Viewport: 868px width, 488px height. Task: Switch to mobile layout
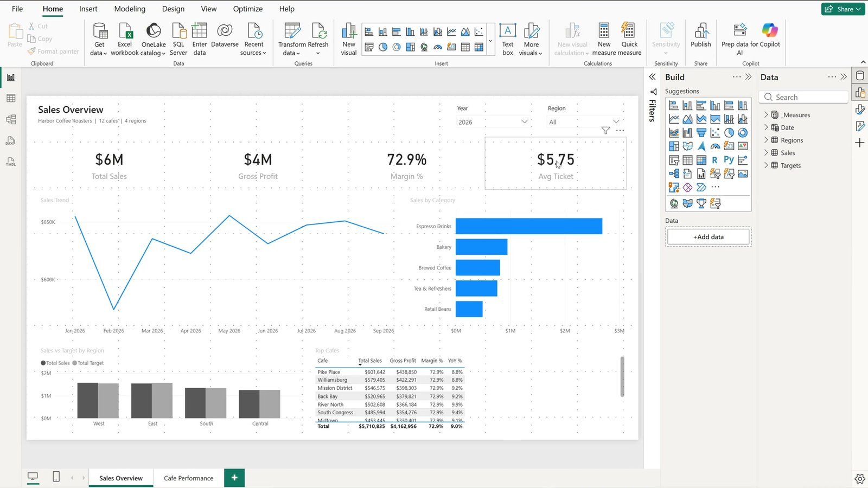point(56,477)
